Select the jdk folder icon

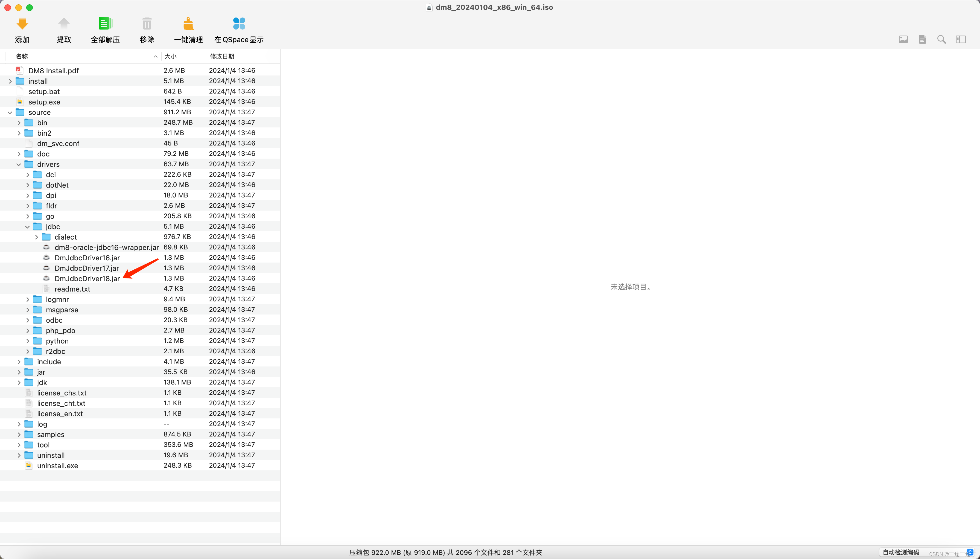(29, 382)
